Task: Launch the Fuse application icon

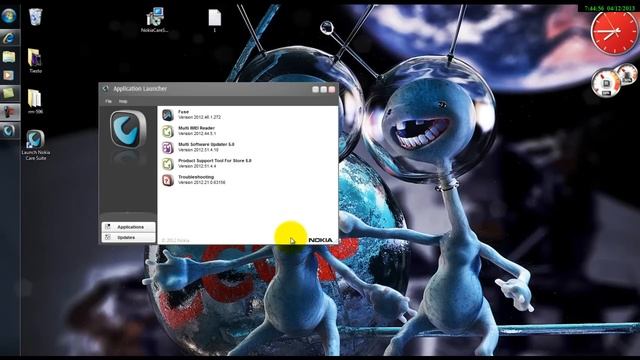Action: [168, 115]
